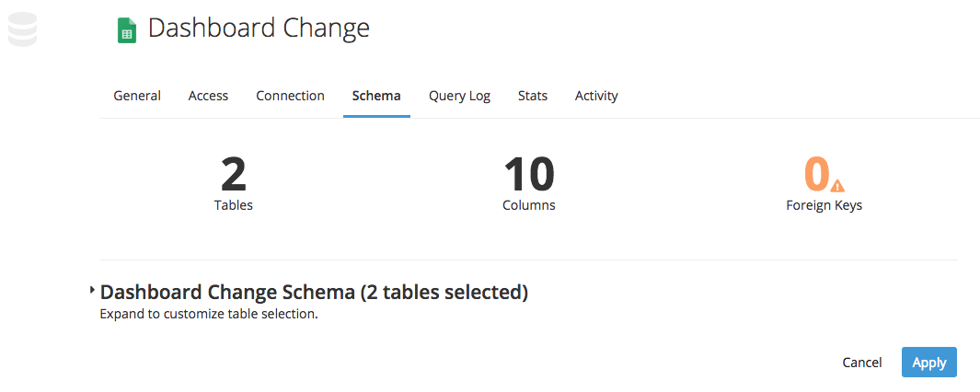Click the orange 0 Foreign Keys count
The image size is (980, 392).
pos(816,174)
